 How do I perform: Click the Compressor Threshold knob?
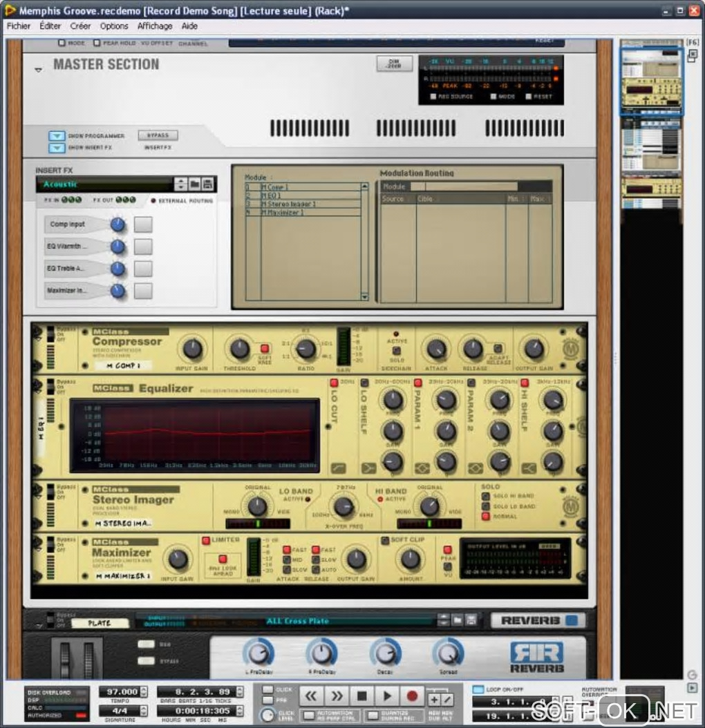240,349
